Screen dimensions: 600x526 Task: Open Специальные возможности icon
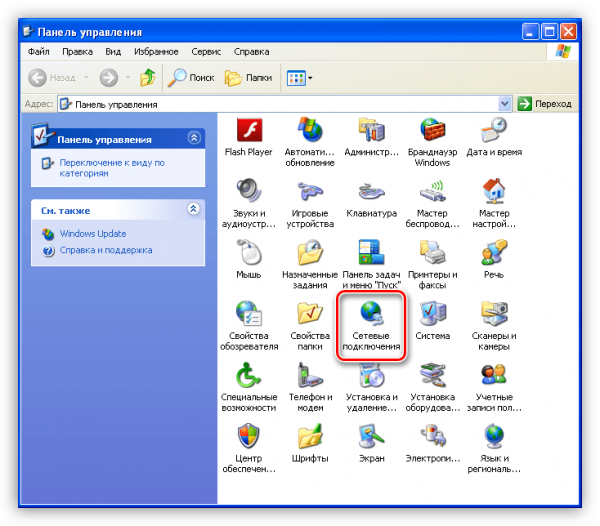click(249, 375)
